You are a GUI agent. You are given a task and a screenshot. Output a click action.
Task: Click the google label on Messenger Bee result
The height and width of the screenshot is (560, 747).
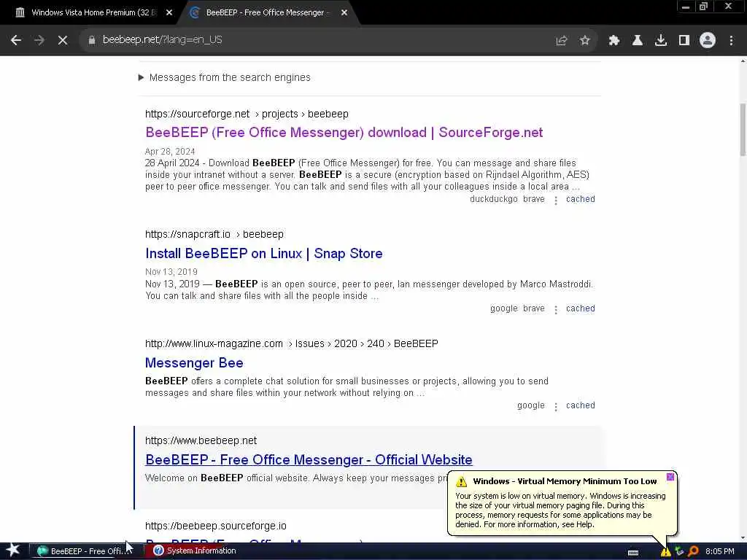tap(531, 405)
